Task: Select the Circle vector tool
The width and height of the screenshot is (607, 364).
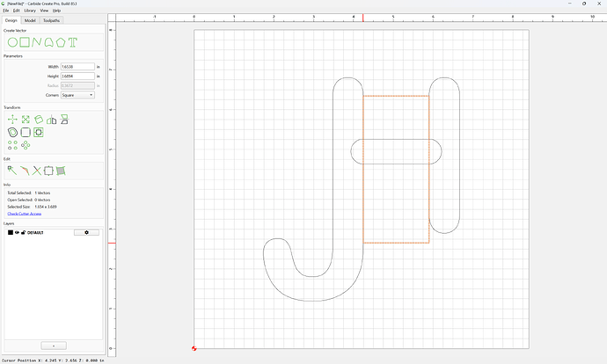Action: click(x=12, y=42)
